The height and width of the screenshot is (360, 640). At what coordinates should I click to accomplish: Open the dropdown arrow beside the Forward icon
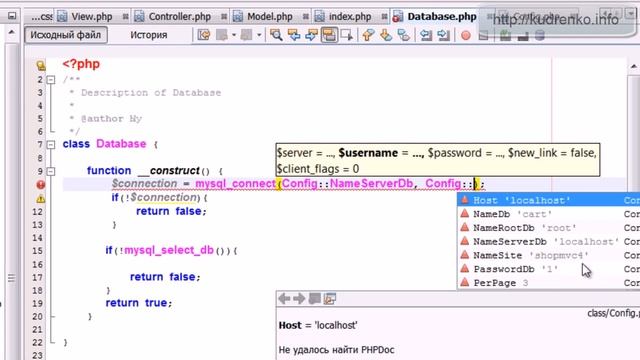pyautogui.click(x=259, y=35)
